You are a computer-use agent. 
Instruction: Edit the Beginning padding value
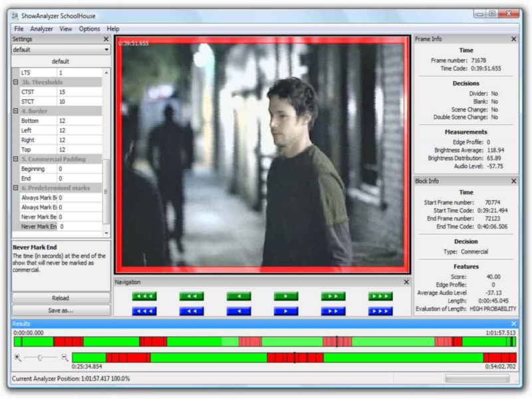[x=79, y=169]
